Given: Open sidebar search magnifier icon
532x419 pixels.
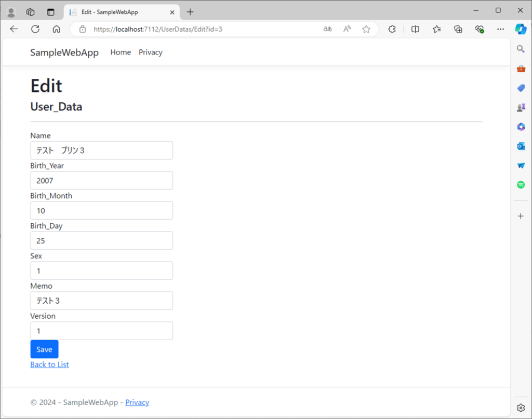Looking at the screenshot, I should 521,49.
